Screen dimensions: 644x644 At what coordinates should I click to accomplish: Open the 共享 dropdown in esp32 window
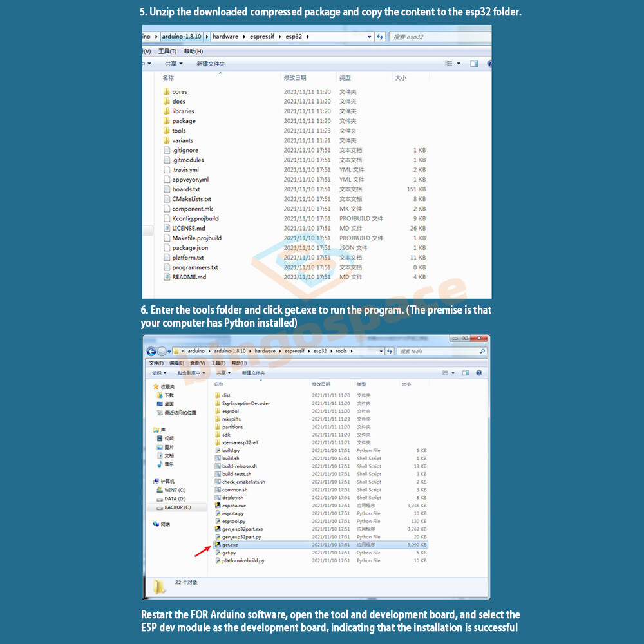pyautogui.click(x=174, y=64)
